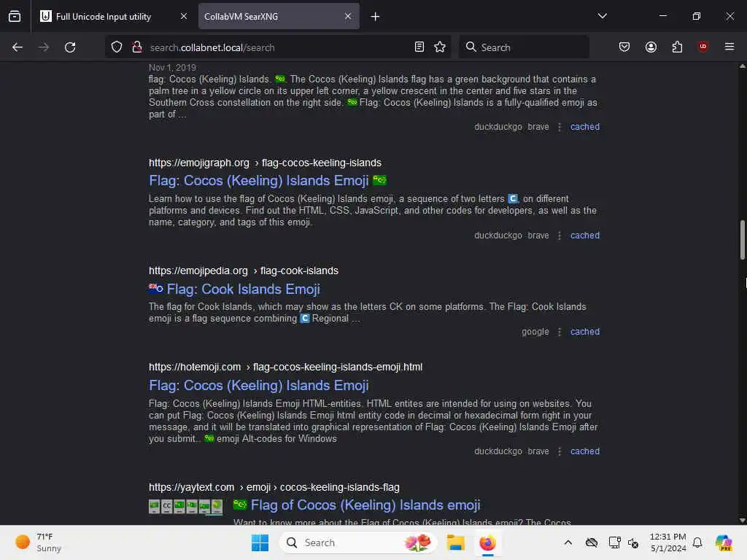Open the display/network tray icon
This screenshot has width=747, height=560.
point(614,542)
